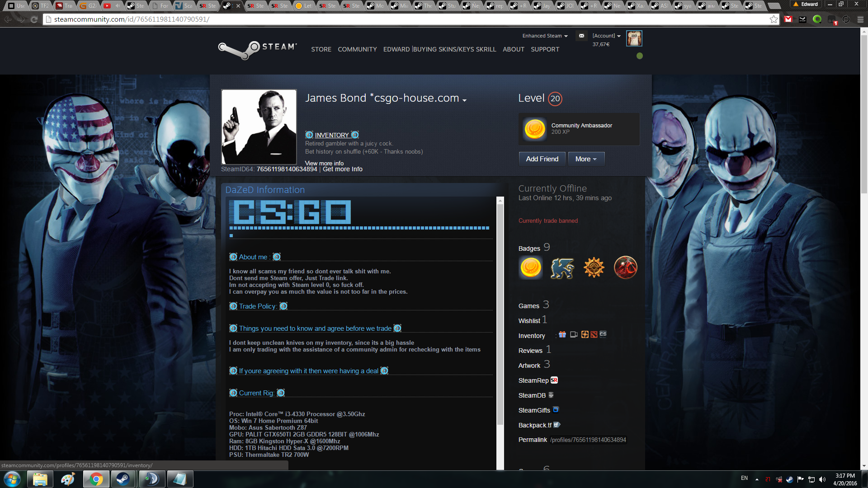Open the COMMUNITY menu
Viewport: 868px width, 488px height.
point(357,49)
